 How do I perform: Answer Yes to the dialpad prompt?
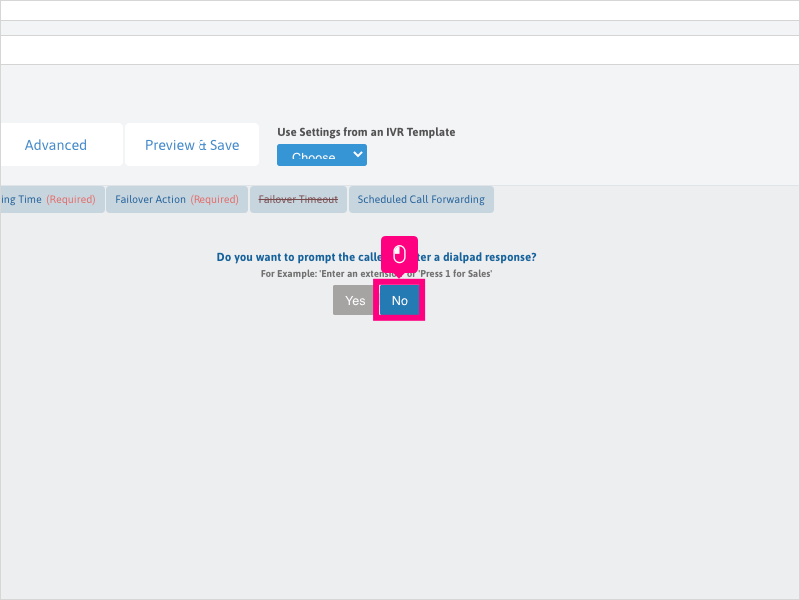356,301
